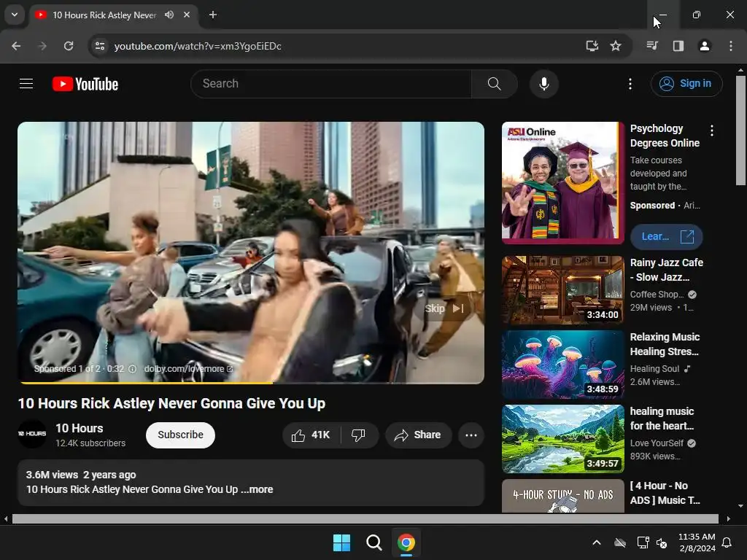Go forward in browser history
The height and width of the screenshot is (560, 747).
click(42, 46)
